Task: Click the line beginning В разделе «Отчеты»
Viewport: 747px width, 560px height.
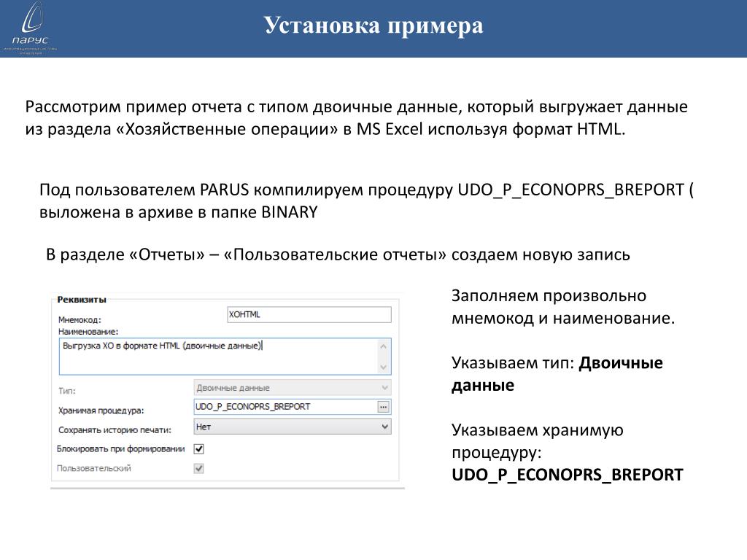Action: coord(338,254)
